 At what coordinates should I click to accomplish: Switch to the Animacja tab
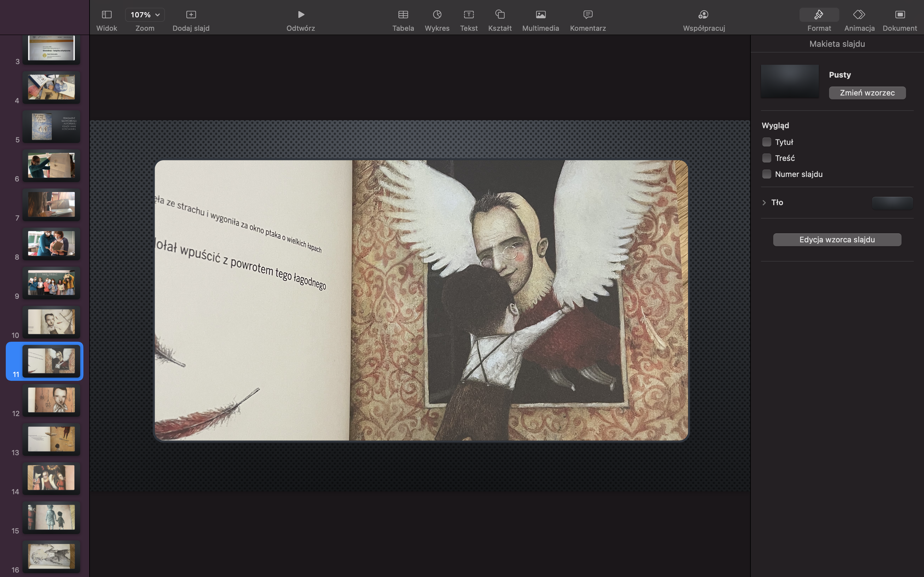pos(859,15)
